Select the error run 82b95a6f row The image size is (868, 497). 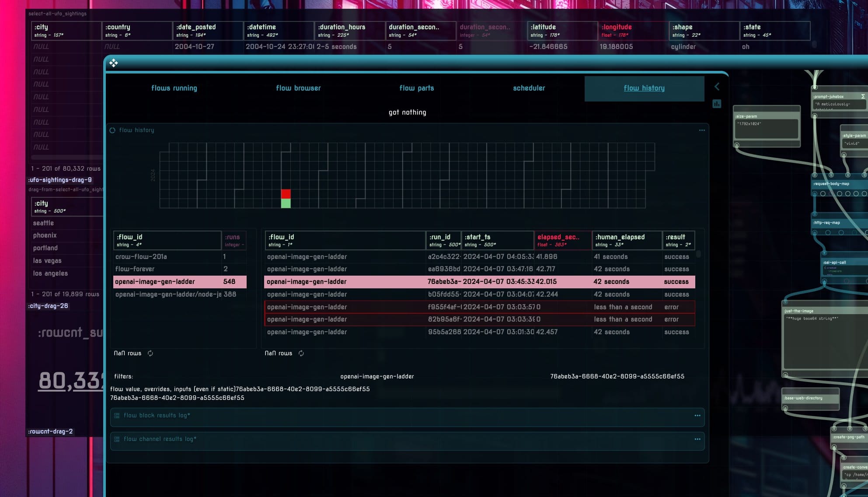480,319
